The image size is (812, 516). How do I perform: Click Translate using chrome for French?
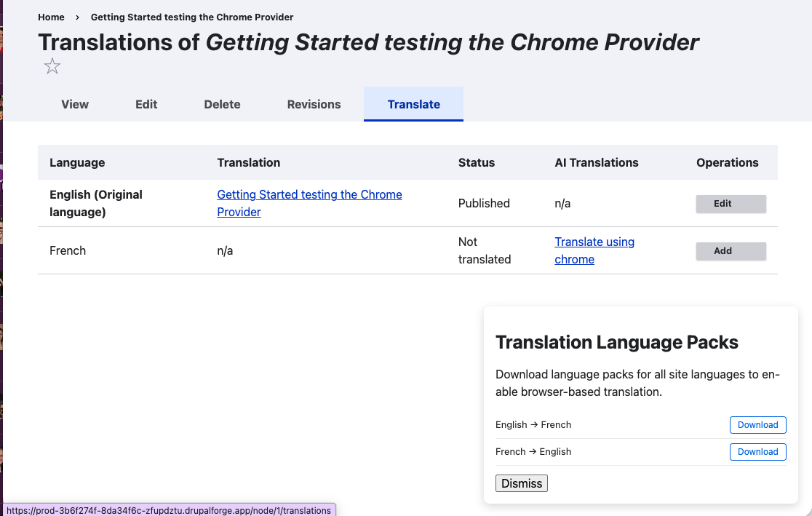tap(594, 250)
